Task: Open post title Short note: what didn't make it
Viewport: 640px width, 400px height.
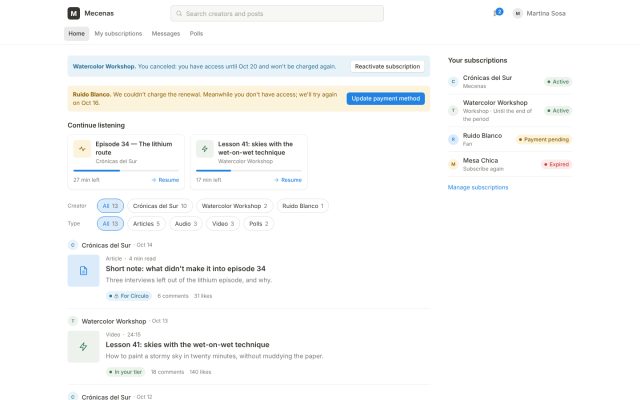Action: (185, 269)
